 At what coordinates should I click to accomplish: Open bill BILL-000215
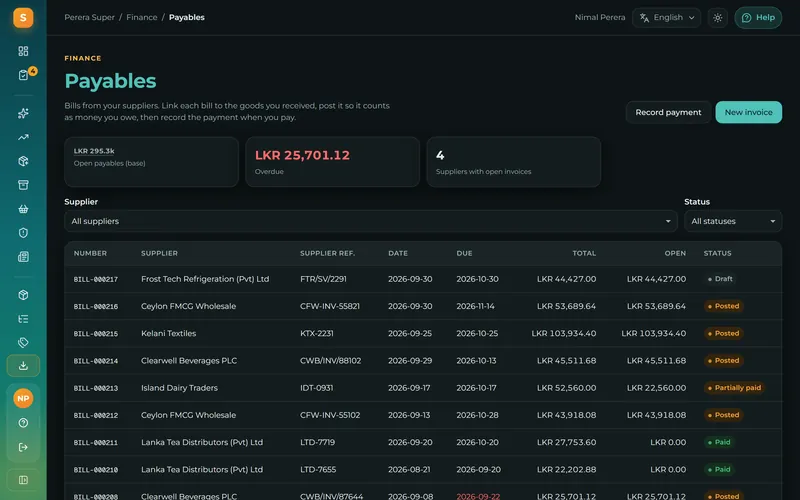95,334
